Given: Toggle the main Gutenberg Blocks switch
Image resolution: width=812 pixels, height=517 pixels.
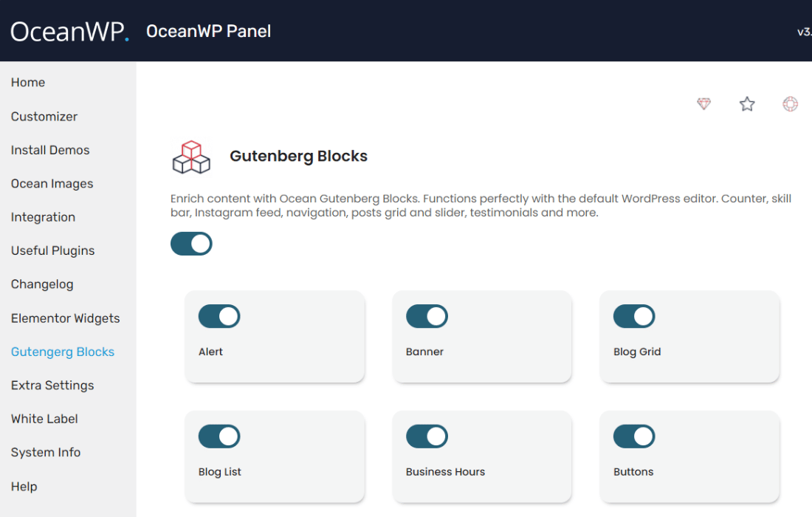Looking at the screenshot, I should (x=191, y=244).
